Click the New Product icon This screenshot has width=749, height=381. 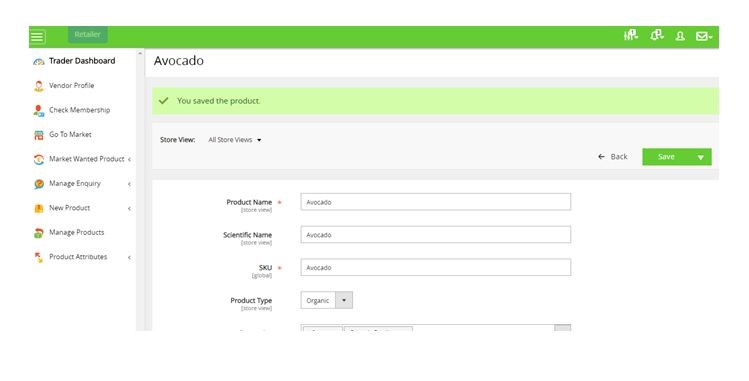[39, 208]
